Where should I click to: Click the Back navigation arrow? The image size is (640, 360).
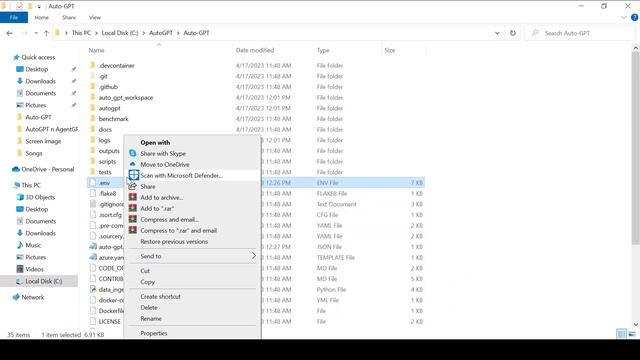pyautogui.click(x=9, y=33)
